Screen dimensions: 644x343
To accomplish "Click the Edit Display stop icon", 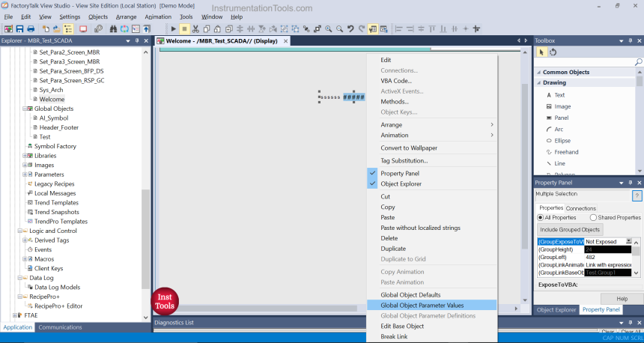I will (184, 28).
